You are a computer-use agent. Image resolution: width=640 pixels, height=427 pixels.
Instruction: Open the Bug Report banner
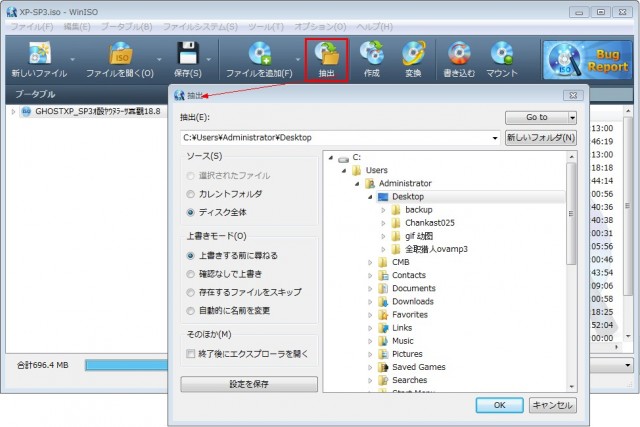click(587, 60)
